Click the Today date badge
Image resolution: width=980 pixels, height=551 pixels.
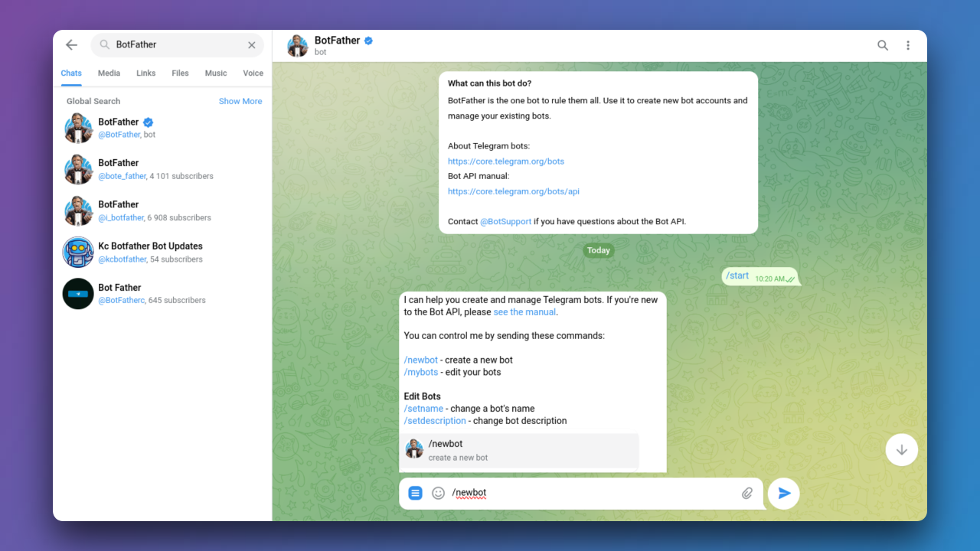(x=599, y=250)
